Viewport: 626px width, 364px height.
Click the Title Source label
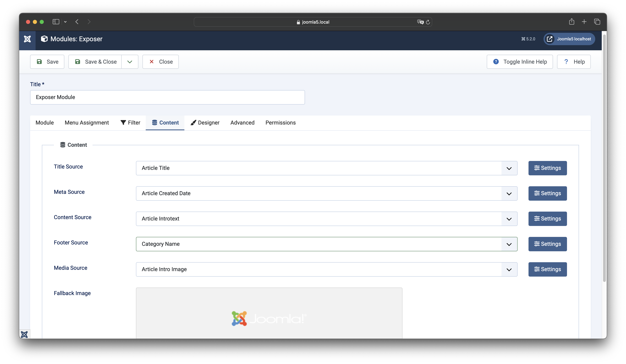[x=68, y=166]
